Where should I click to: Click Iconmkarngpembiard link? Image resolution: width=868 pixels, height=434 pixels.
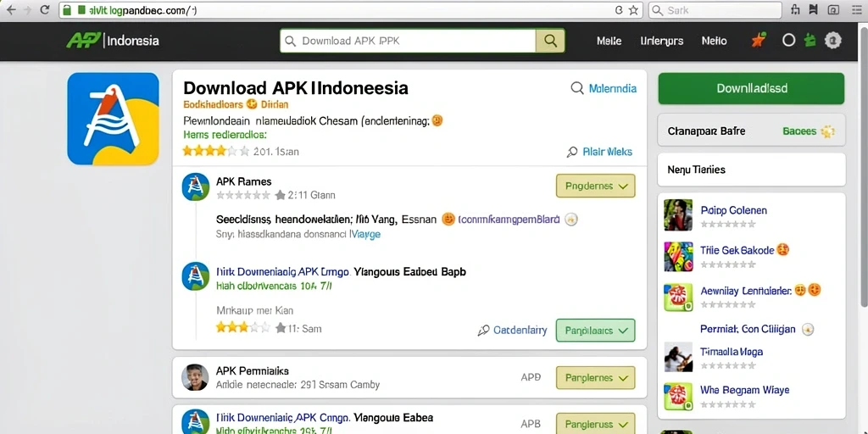[509, 220]
